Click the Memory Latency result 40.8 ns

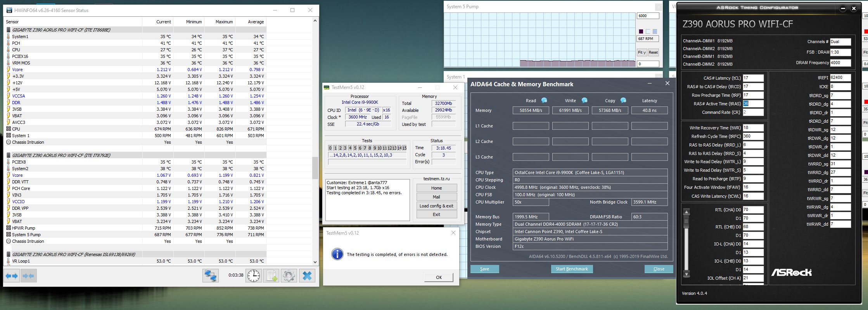click(x=649, y=110)
